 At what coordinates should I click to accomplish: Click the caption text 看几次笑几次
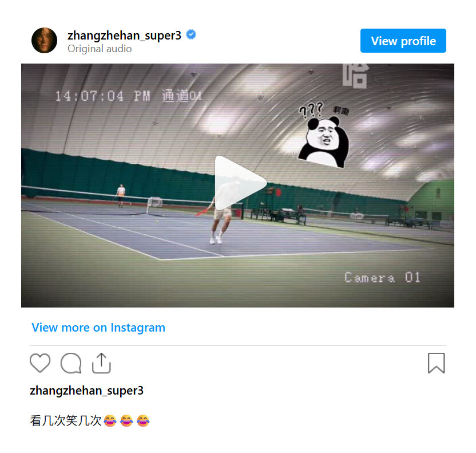66,421
